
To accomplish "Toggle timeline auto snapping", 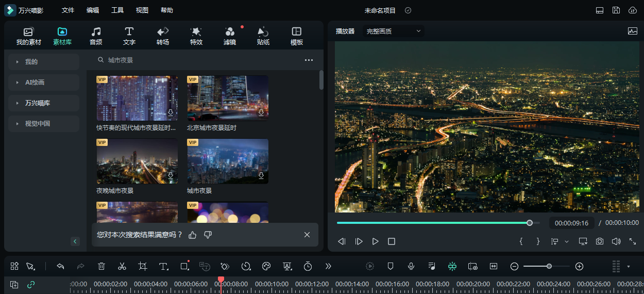I will [x=452, y=266].
